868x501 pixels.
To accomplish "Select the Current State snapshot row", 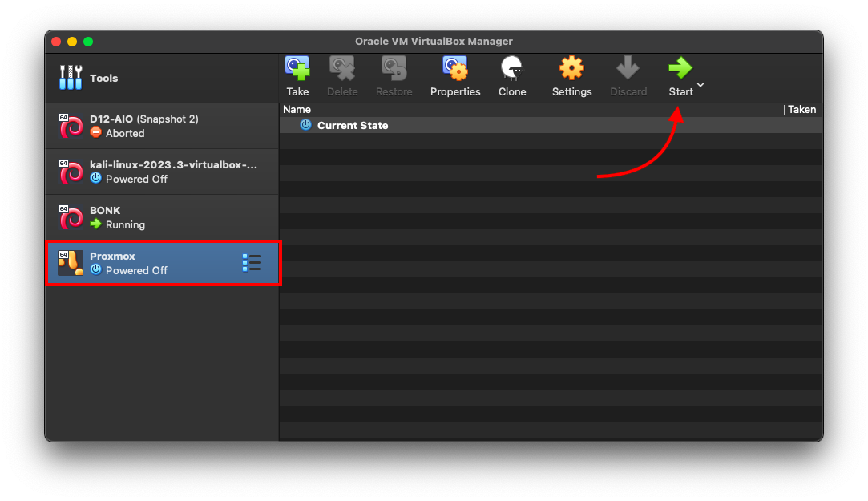I will pyautogui.click(x=551, y=125).
